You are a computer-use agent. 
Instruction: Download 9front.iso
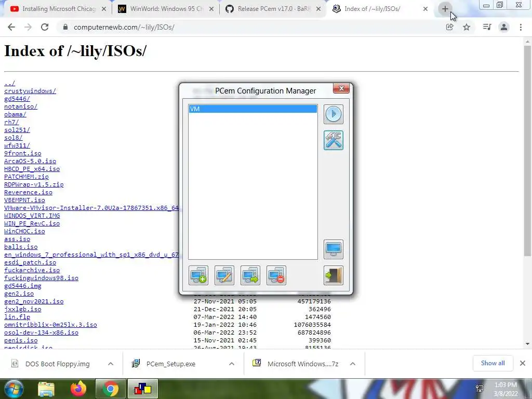click(x=23, y=153)
